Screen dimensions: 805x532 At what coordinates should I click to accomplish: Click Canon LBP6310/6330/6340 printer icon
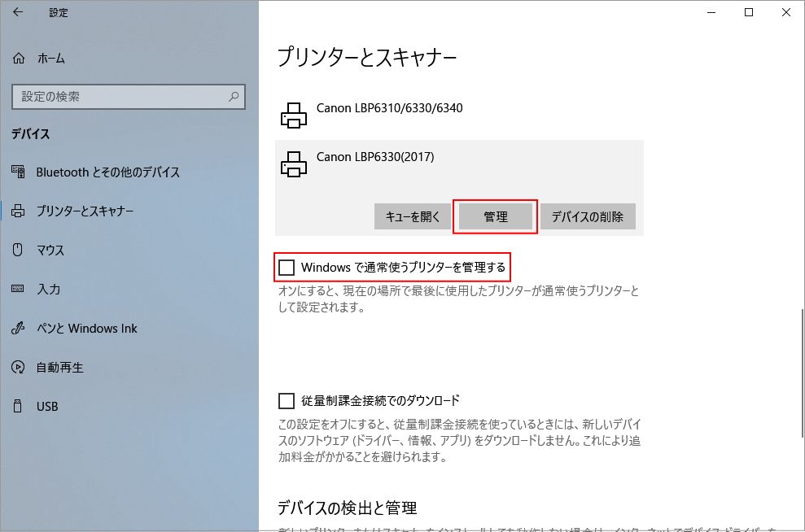tap(294, 116)
